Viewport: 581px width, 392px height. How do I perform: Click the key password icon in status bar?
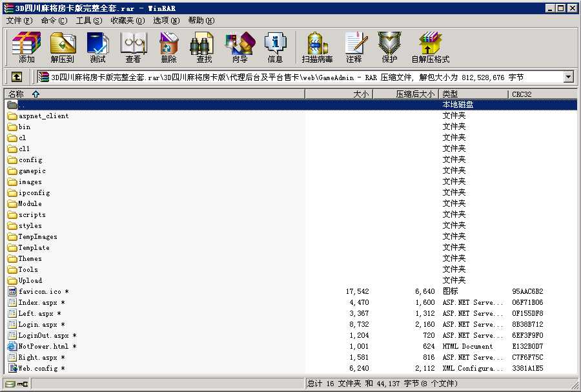coord(23,384)
